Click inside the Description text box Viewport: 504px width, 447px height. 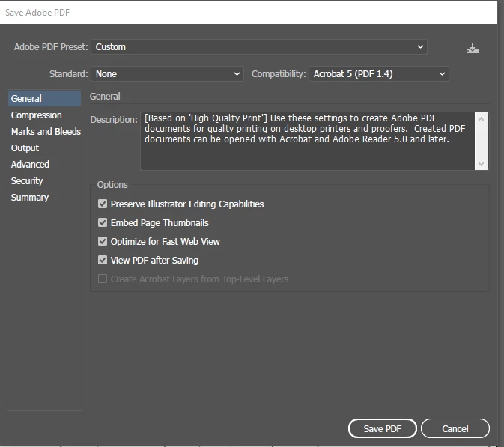click(x=307, y=141)
